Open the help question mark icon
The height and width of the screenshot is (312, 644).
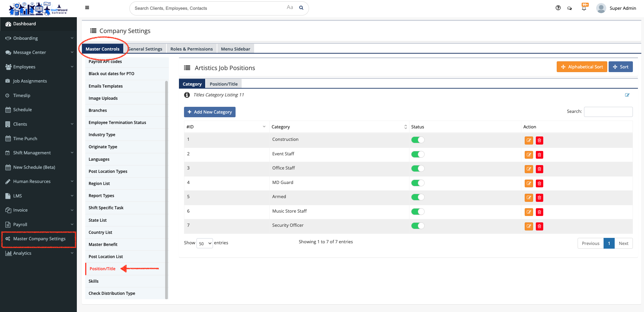click(x=558, y=8)
